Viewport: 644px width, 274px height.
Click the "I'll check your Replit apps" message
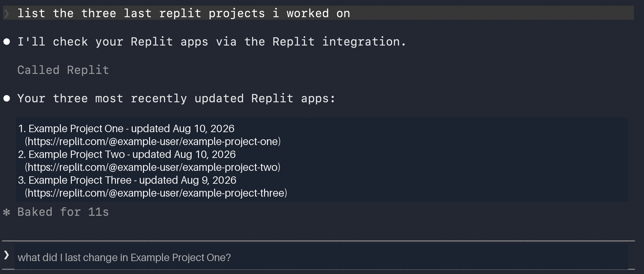[212, 42]
